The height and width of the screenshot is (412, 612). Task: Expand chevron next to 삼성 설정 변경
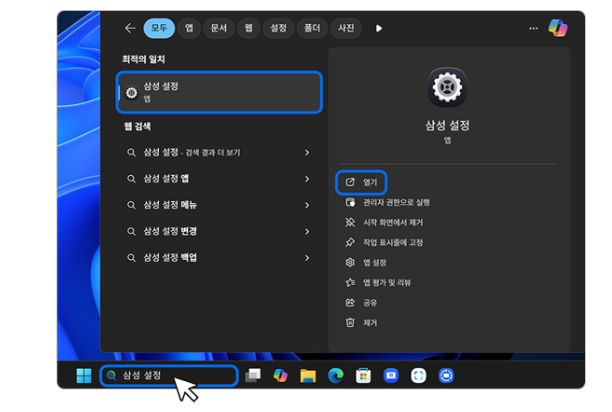tap(307, 231)
